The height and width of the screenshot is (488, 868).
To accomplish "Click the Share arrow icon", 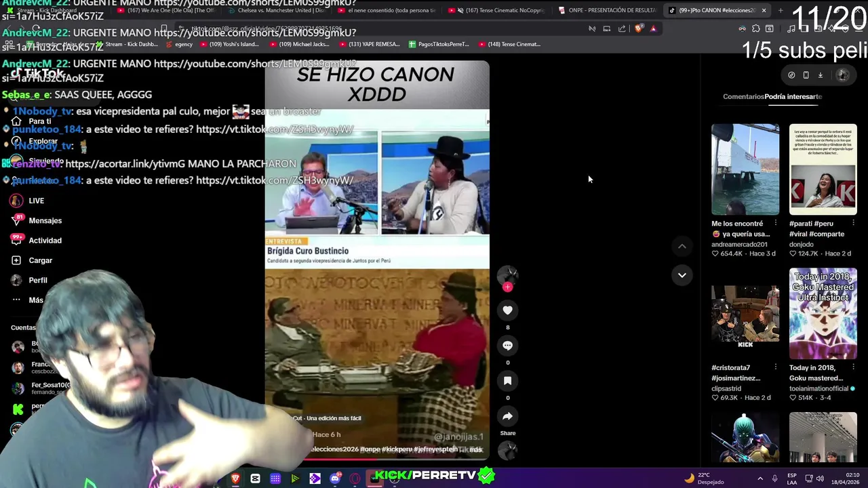I will (x=507, y=416).
